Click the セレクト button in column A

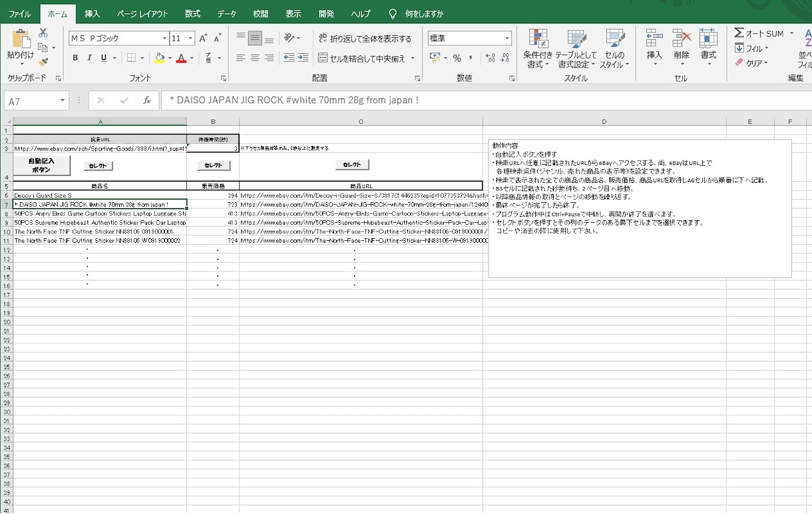pyautogui.click(x=98, y=166)
